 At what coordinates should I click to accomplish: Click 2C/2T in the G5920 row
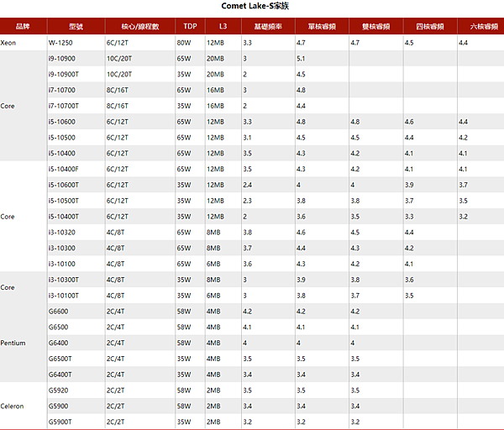coord(115,391)
